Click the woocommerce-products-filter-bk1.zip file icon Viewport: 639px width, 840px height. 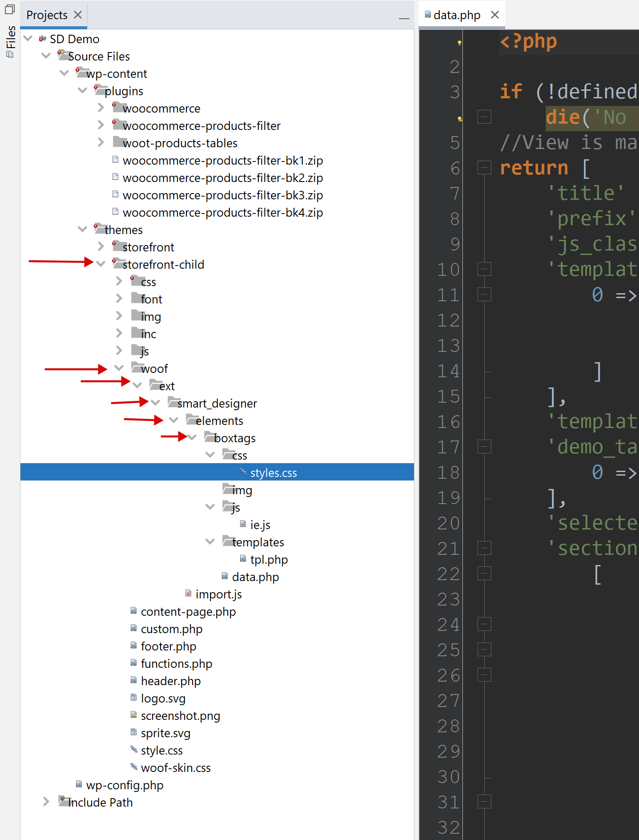tap(116, 160)
